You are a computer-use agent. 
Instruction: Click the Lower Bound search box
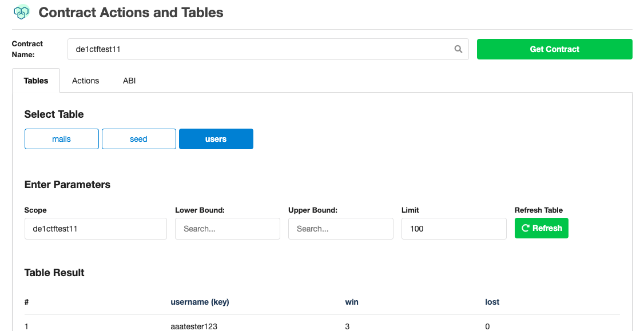pyautogui.click(x=227, y=229)
